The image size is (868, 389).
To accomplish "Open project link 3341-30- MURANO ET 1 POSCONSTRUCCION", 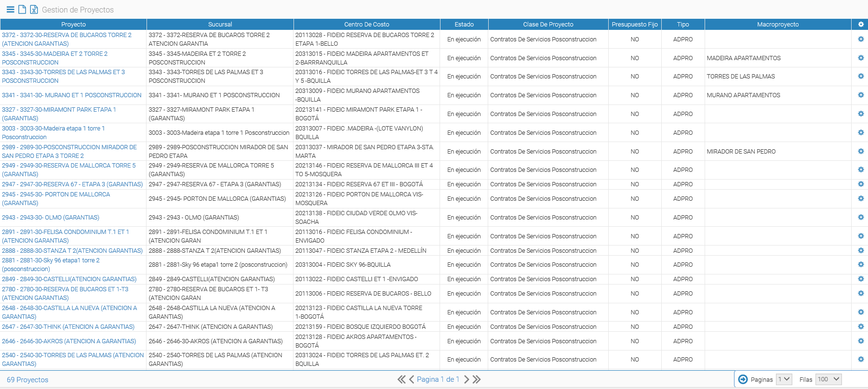I will click(x=72, y=95).
